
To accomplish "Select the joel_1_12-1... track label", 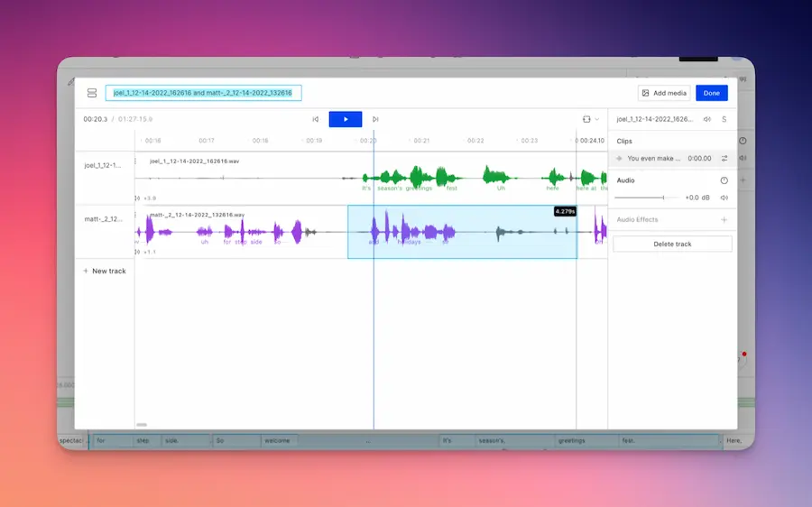I will (x=103, y=165).
